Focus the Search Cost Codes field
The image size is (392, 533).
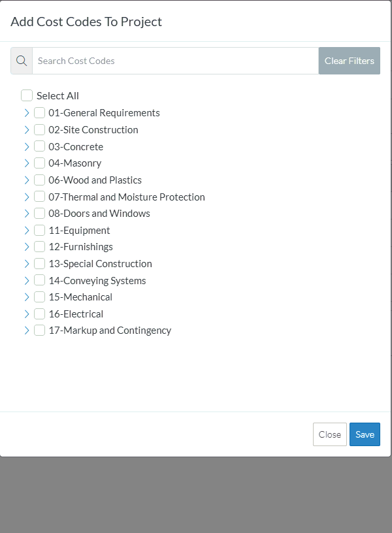pyautogui.click(x=176, y=61)
